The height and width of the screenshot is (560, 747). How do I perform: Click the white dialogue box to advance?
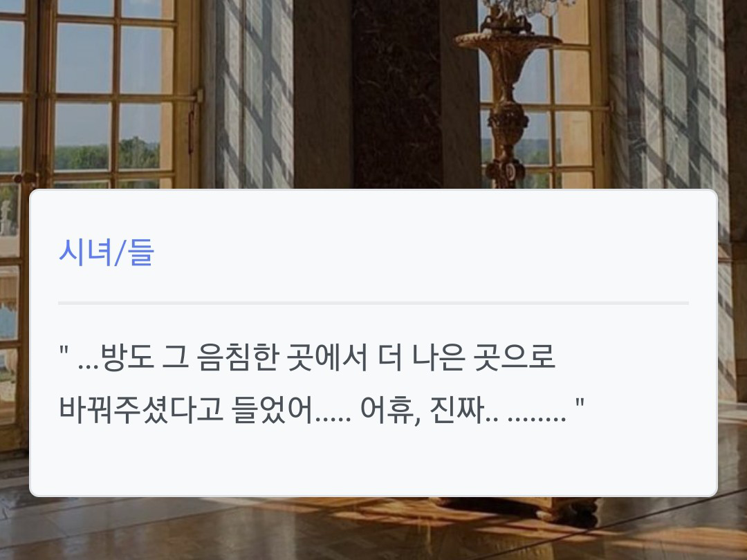[373, 343]
